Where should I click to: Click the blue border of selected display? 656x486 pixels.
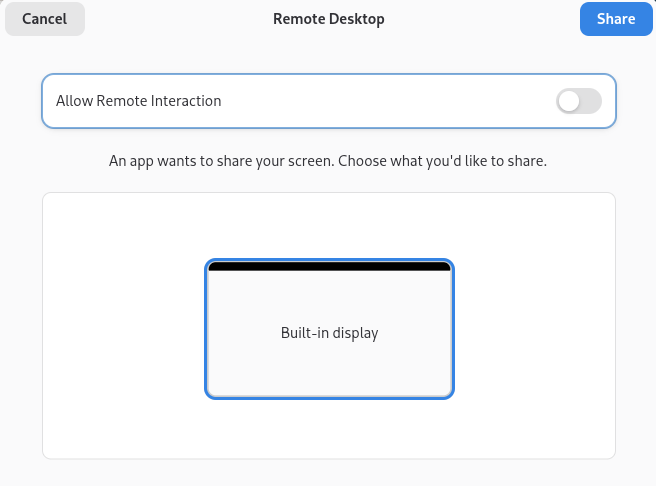pos(207,330)
